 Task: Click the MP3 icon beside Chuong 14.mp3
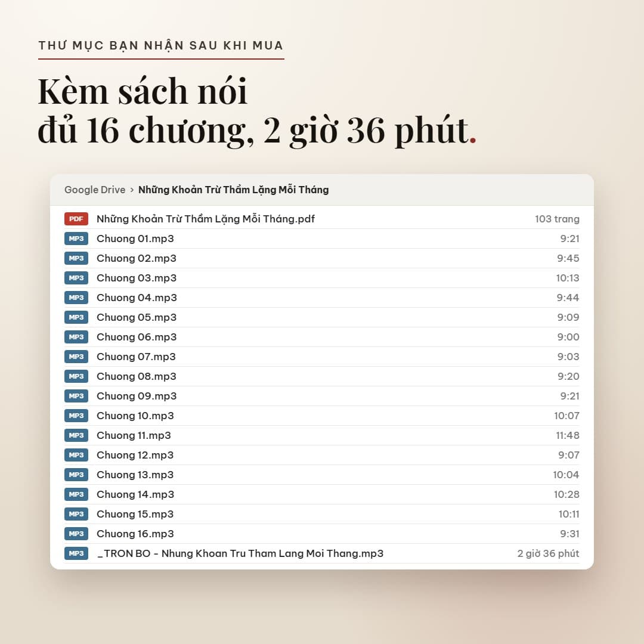76,495
